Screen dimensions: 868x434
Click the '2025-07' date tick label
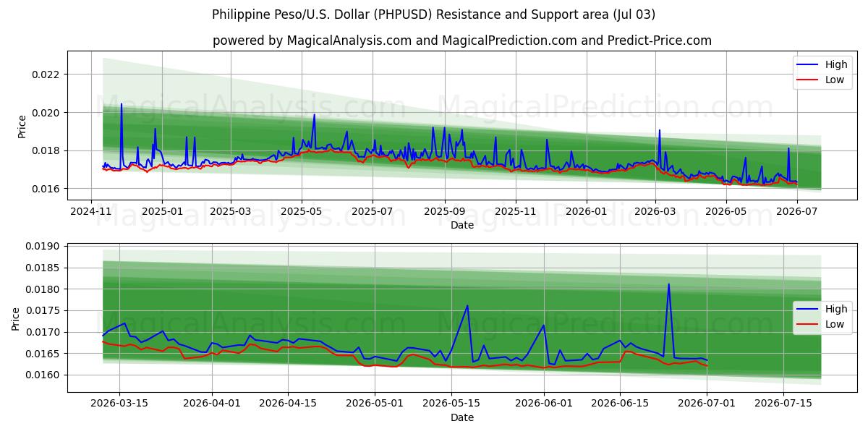[373, 210]
